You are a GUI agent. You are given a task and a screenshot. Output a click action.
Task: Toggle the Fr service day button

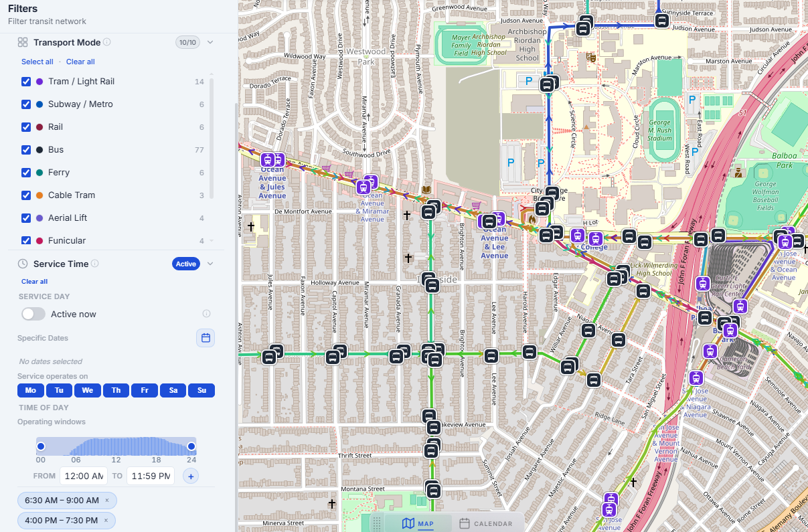(145, 390)
